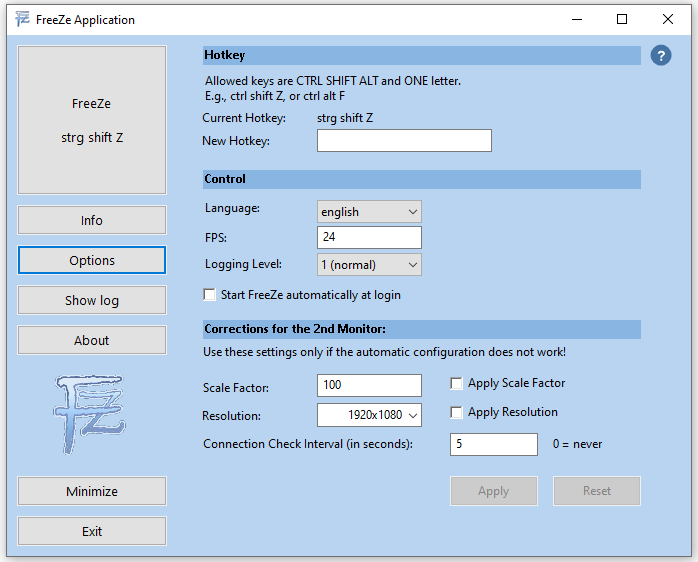This screenshot has width=698, height=562.
Task: Expand the Logging Level dropdown
Action: click(x=369, y=265)
